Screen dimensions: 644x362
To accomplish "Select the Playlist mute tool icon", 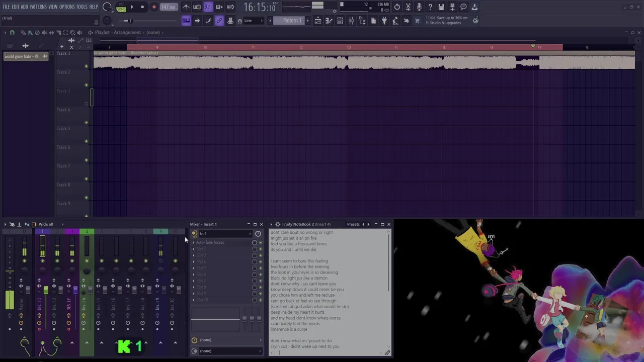I will (44, 33).
